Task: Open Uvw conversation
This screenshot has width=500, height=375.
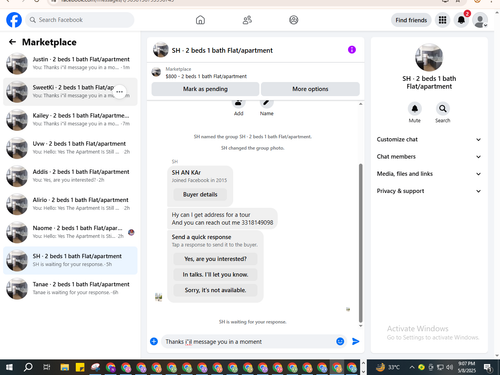Action: click(x=70, y=148)
